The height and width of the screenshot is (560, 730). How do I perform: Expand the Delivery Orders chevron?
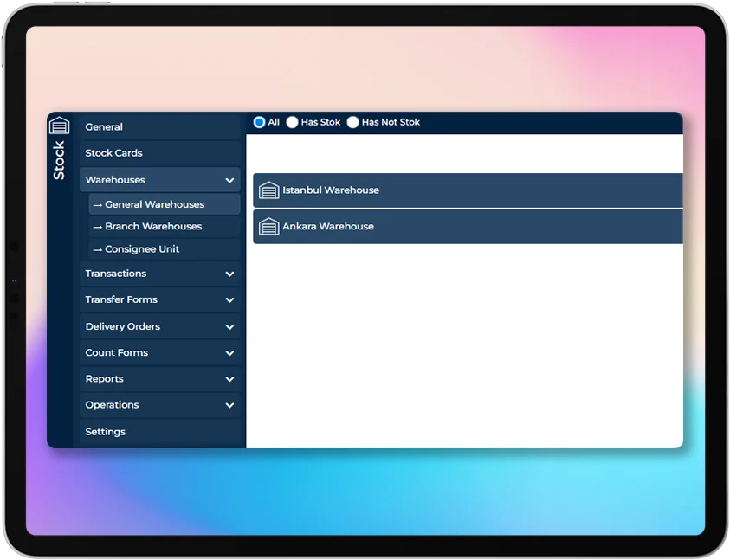click(229, 327)
